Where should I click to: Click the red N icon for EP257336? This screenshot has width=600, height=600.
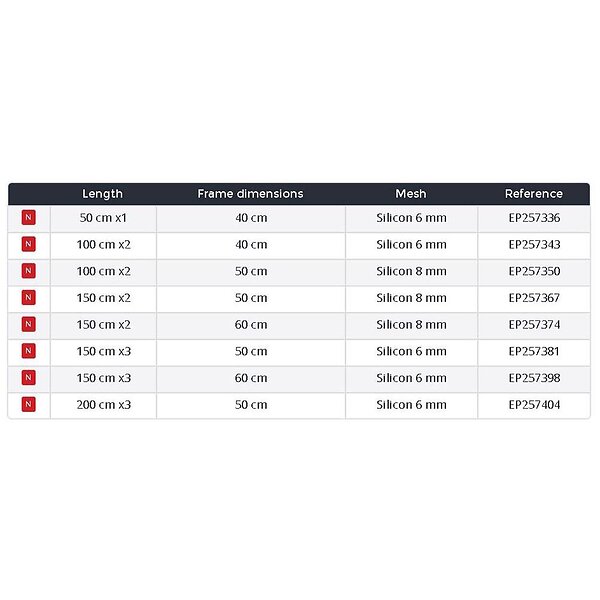pos(28,218)
